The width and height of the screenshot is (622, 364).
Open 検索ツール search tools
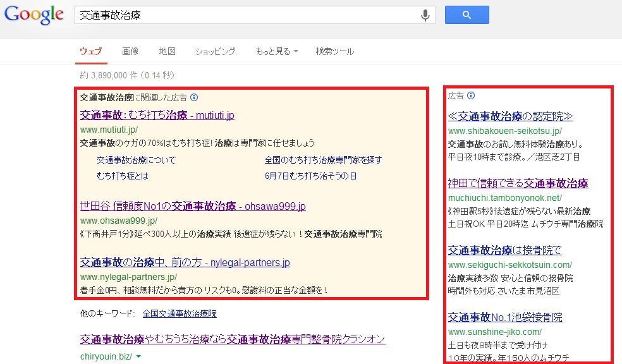click(334, 52)
